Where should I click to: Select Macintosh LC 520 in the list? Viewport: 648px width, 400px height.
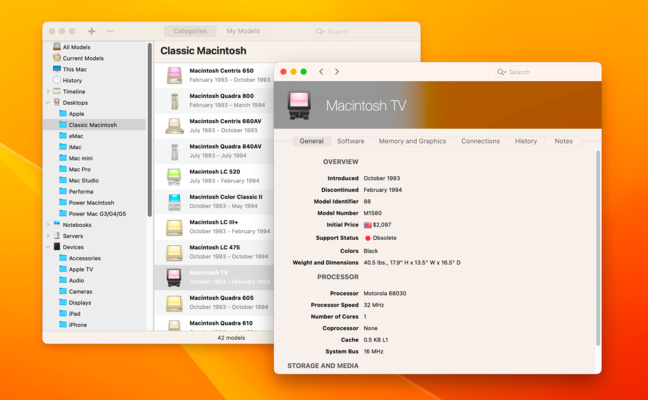tap(214, 176)
